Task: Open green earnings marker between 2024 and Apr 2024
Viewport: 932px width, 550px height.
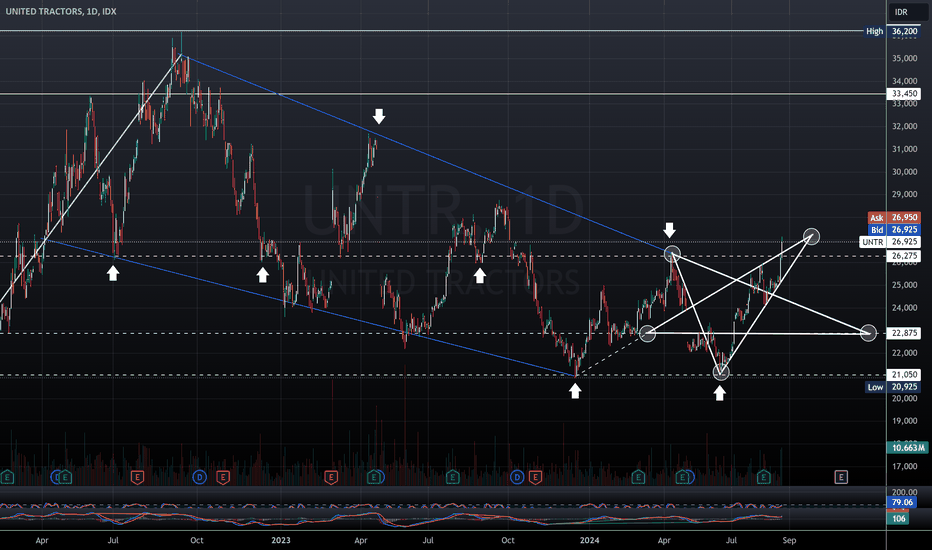Action: tap(638, 477)
